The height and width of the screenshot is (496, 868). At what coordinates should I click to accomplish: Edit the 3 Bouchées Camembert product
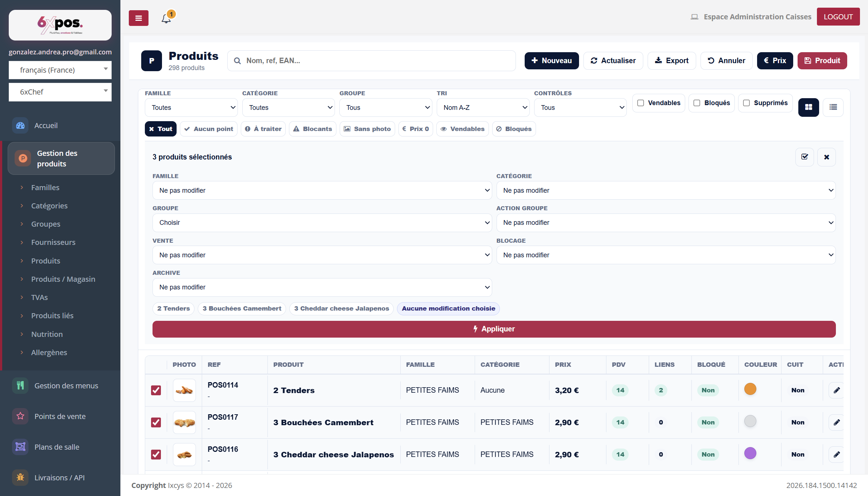point(837,422)
